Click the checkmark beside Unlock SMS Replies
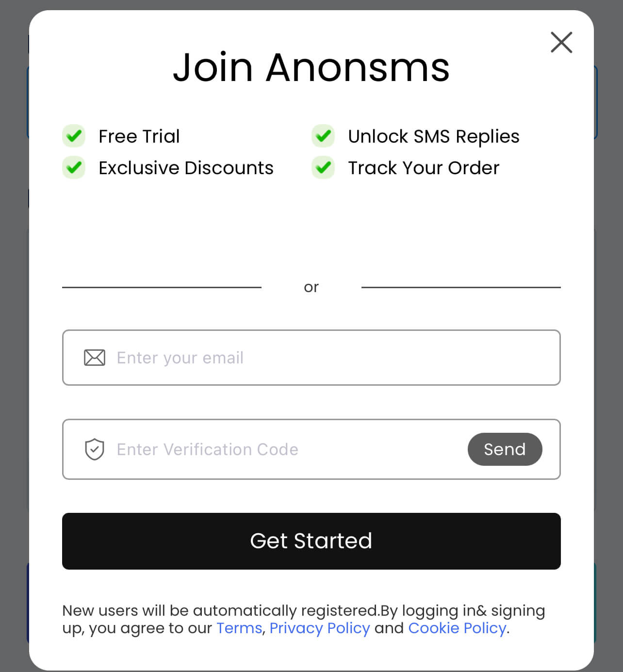This screenshot has height=672, width=623. 323,136
